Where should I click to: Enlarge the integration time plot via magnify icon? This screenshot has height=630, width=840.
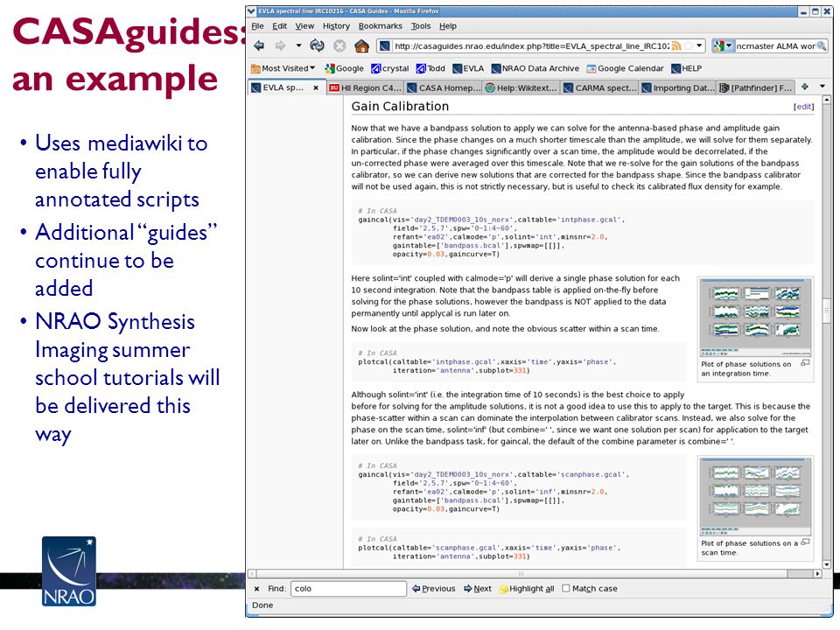point(805,363)
